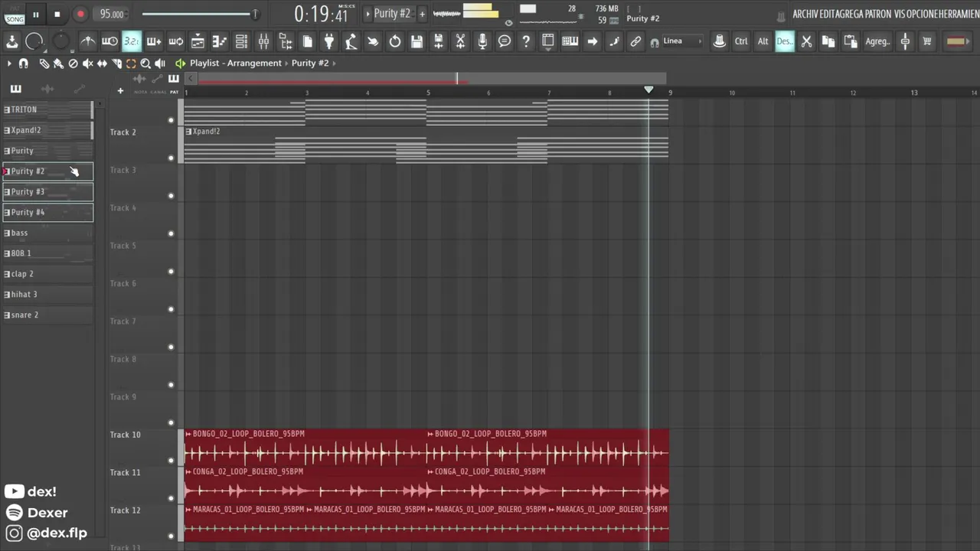Click the undo history circular arrow icon

[x=395, y=41]
